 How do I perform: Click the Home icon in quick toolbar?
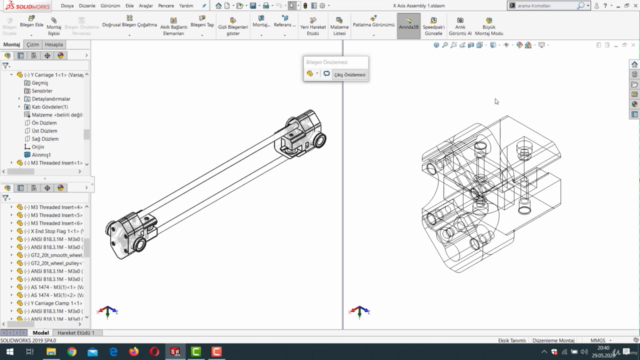tap(218, 6)
